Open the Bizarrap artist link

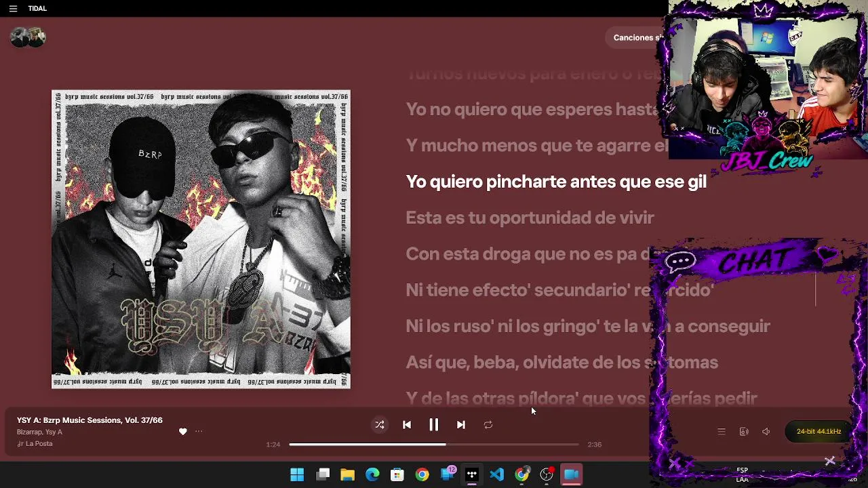tap(30, 432)
